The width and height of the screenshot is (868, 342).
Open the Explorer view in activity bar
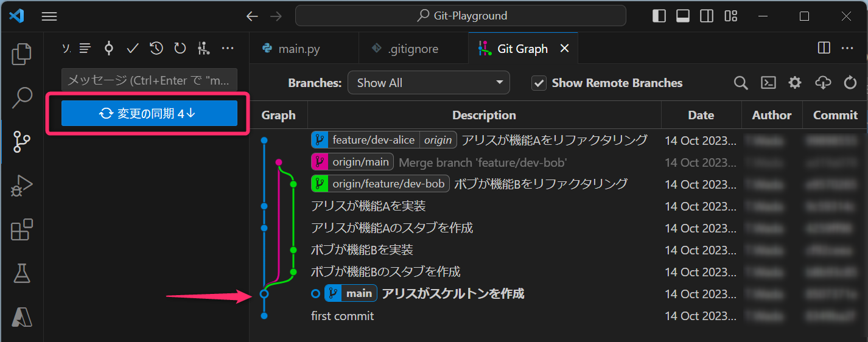21,54
